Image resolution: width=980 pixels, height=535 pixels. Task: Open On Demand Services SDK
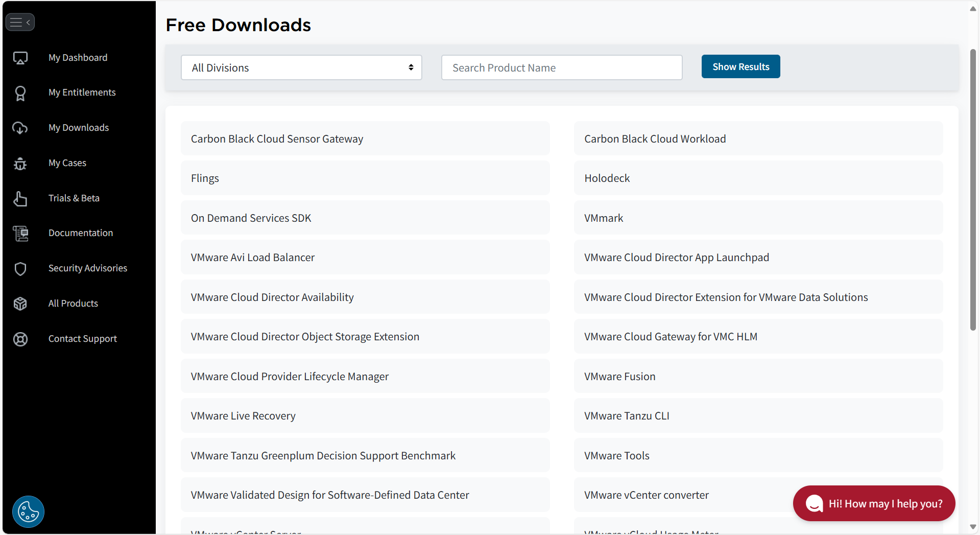(x=365, y=218)
